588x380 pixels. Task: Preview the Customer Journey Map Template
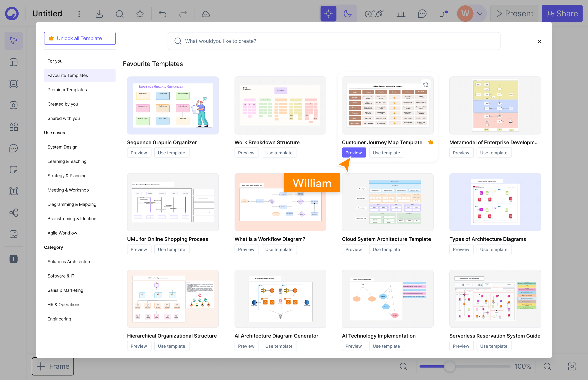[354, 152]
